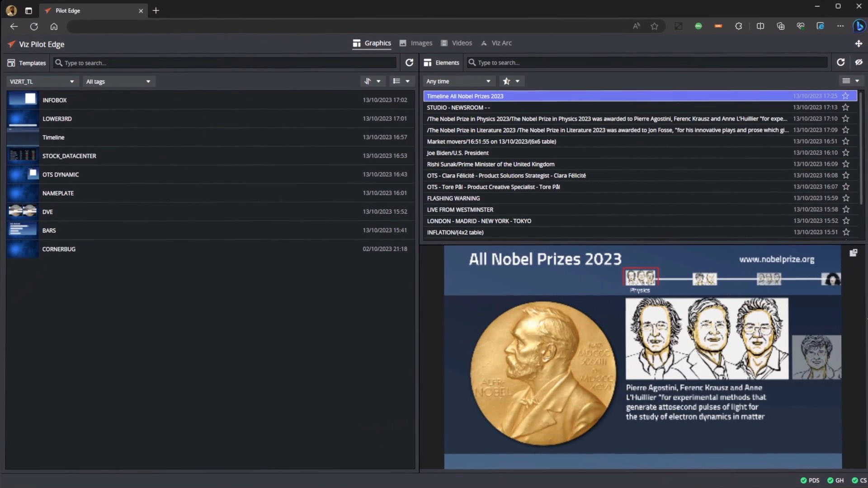Screen dimensions: 868x488
Task: Open a new browser tab
Action: 156,10
